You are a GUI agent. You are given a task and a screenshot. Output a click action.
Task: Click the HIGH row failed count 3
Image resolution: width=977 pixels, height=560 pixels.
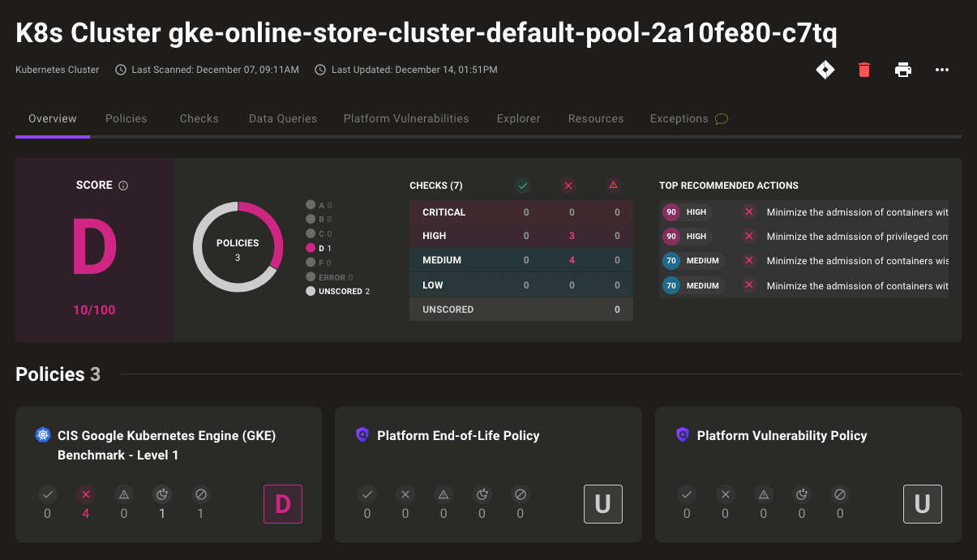(572, 236)
